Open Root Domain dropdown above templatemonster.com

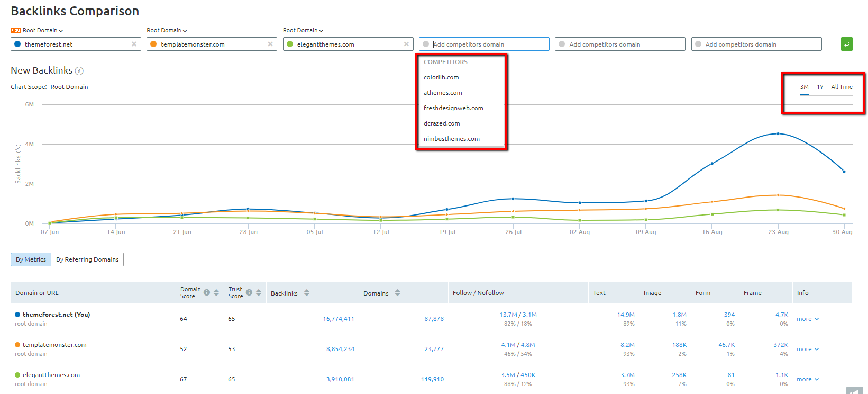pyautogui.click(x=167, y=30)
